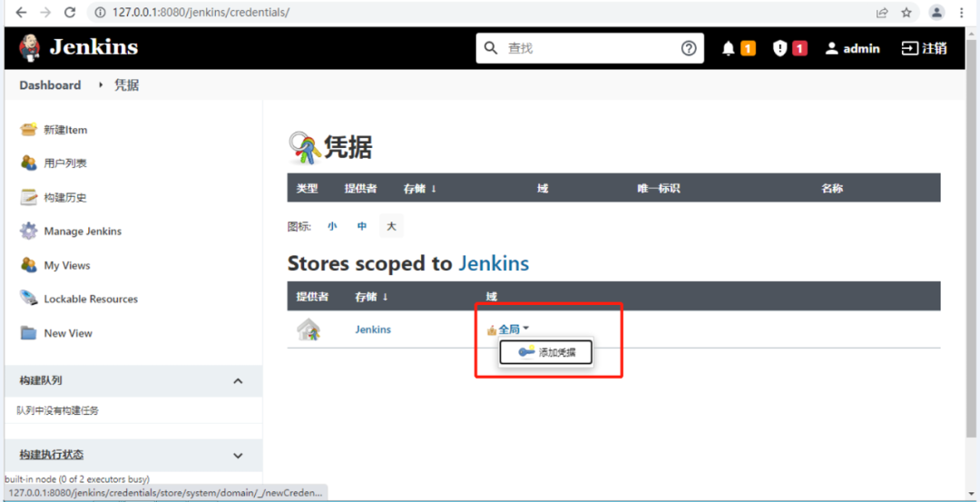Select 添加凭据 from the popup menu
Image resolution: width=980 pixels, height=502 pixels.
(546, 352)
